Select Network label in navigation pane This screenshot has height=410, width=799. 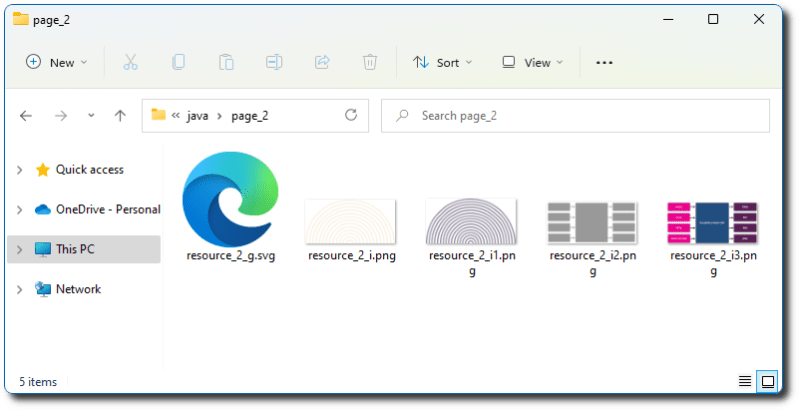[x=78, y=289]
